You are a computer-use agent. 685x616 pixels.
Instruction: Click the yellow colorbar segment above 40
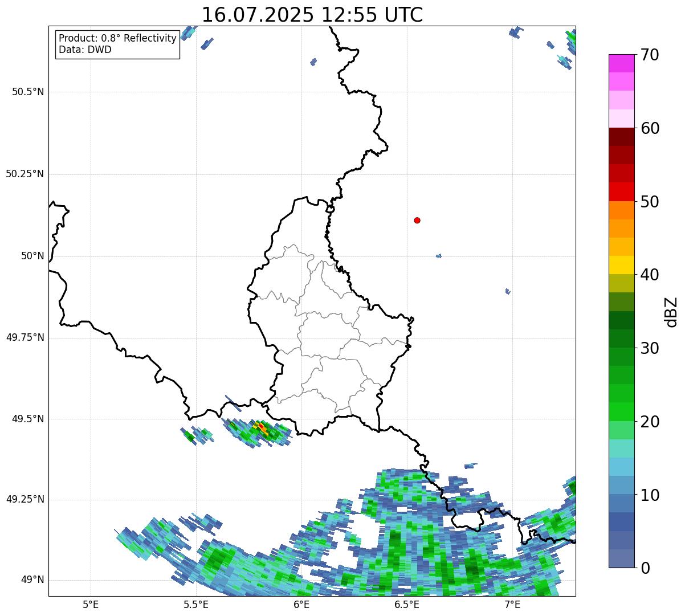point(621,265)
